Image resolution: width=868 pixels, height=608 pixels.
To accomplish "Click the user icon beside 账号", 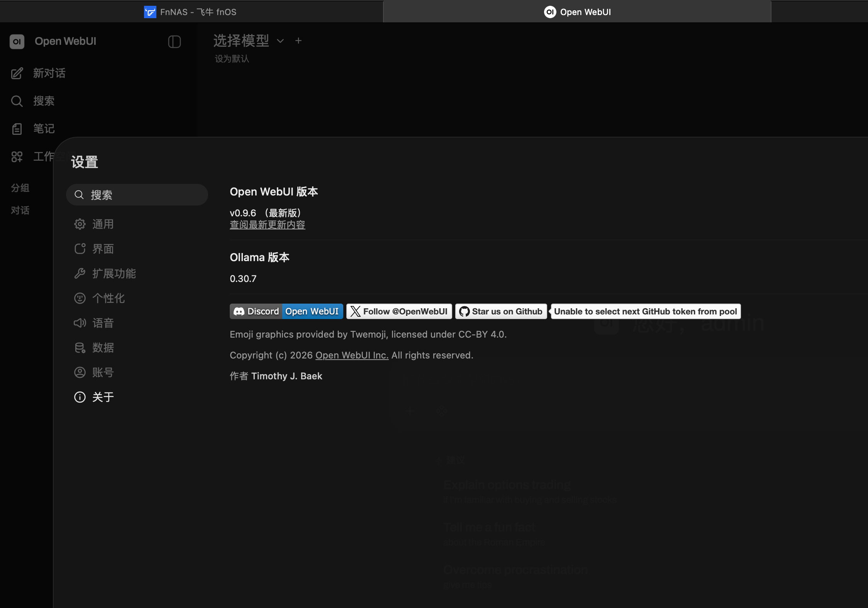I will 80,372.
